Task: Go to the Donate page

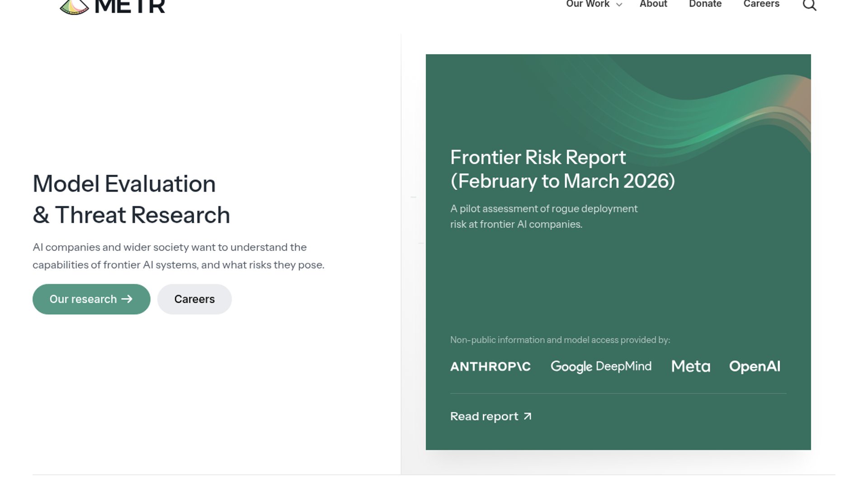Action: click(705, 4)
